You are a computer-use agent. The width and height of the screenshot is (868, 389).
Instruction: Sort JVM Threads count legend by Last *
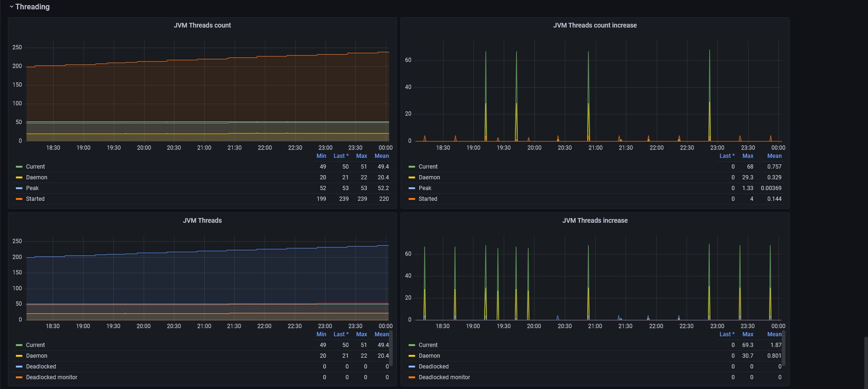tap(341, 156)
